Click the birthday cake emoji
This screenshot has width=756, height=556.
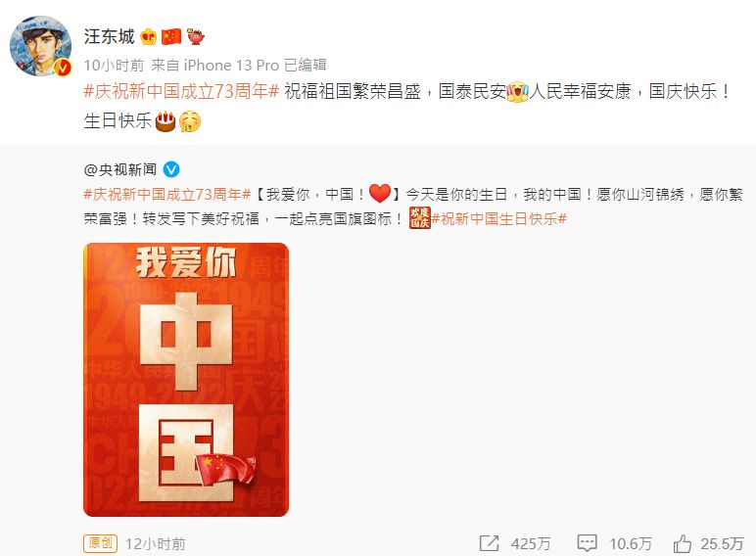coord(165,121)
